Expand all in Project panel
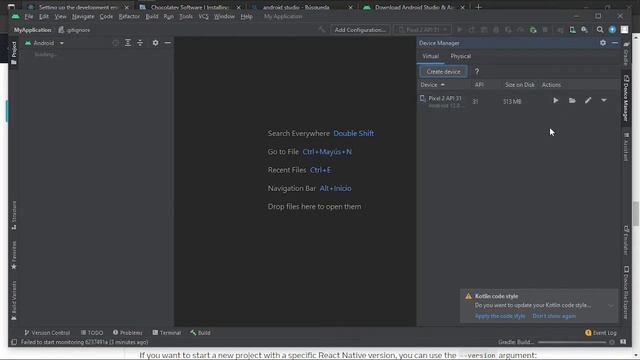The image size is (640, 360). [x=128, y=43]
